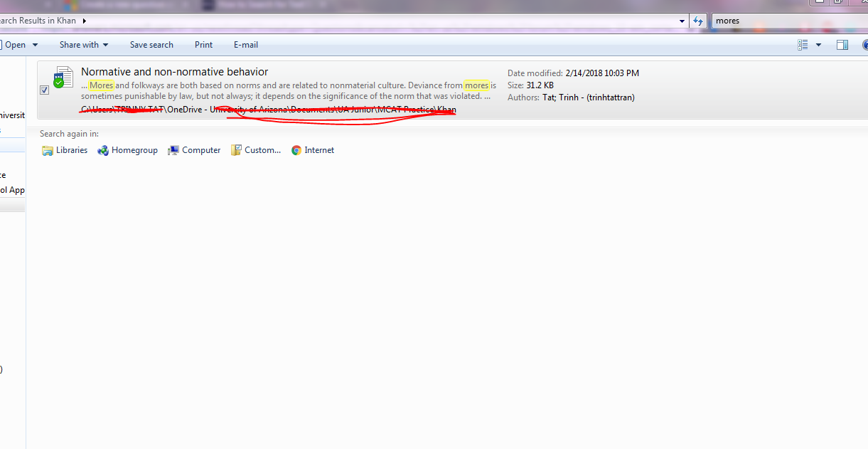Click the Size value 31.2 KB

(540, 85)
